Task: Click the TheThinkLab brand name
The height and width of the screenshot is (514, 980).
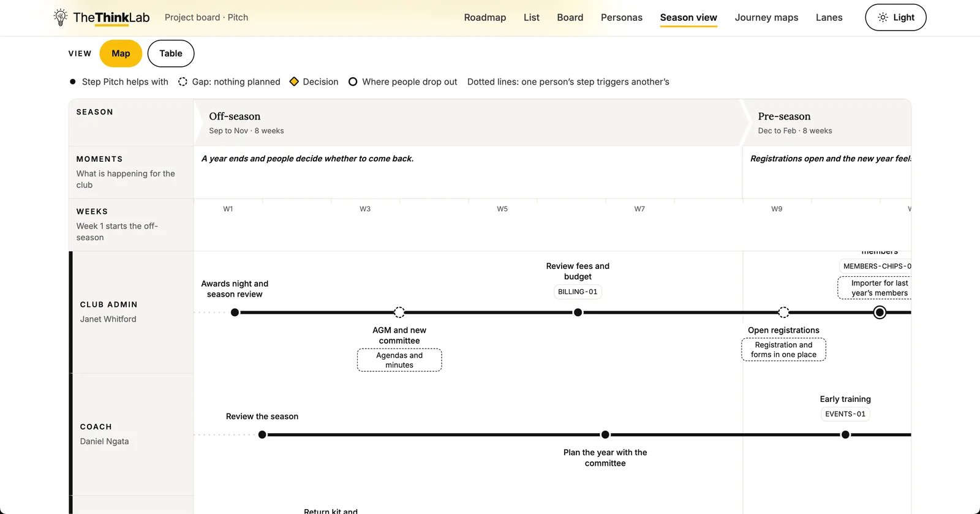Action: tap(111, 17)
